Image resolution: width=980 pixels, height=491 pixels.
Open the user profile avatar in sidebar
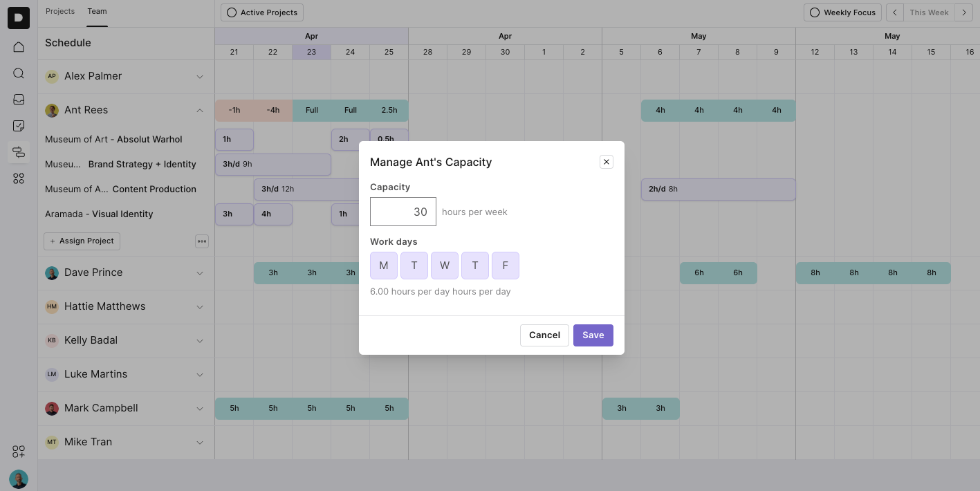point(19,479)
